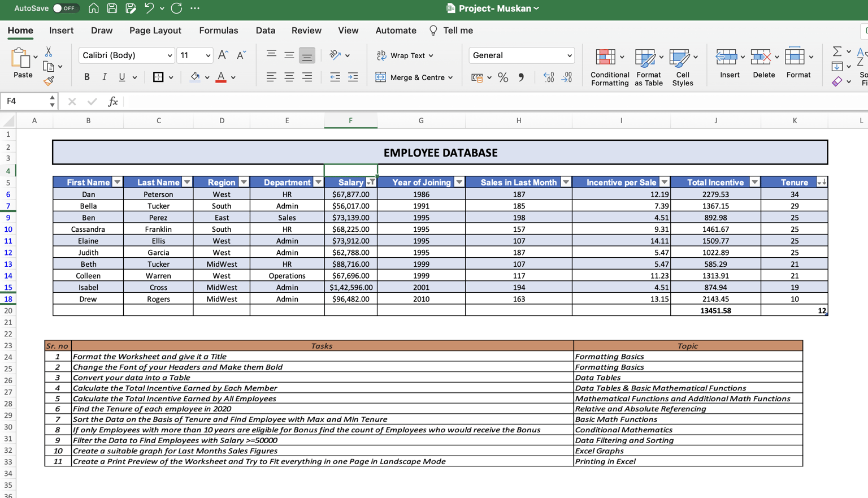The width and height of the screenshot is (868, 498).
Task: Open the Page Layout tab
Action: point(155,31)
